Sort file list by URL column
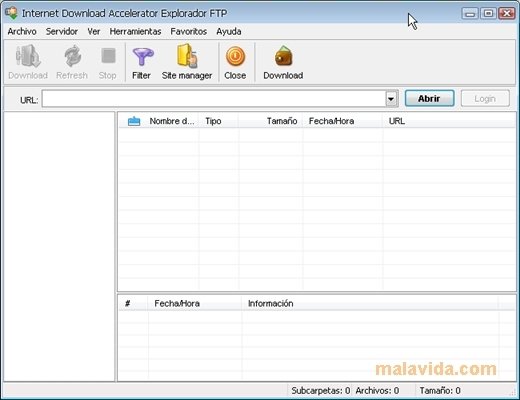This screenshot has width=520, height=400. (x=449, y=121)
